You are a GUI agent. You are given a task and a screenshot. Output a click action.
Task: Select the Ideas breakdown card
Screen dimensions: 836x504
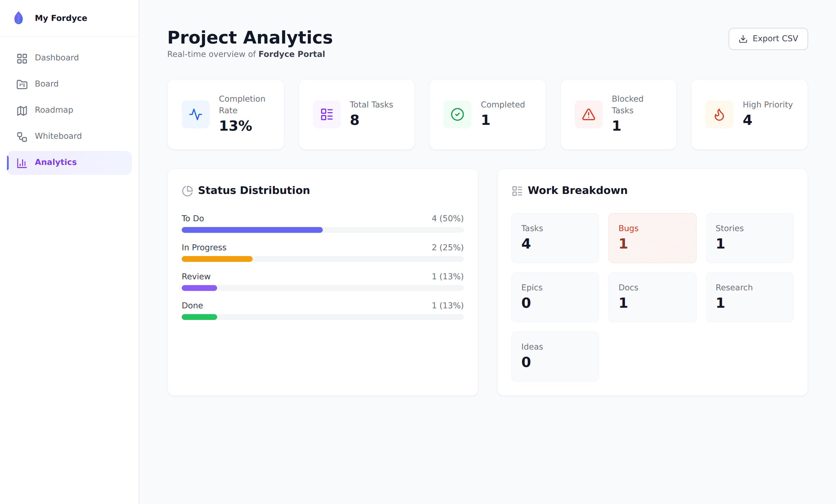[555, 356]
